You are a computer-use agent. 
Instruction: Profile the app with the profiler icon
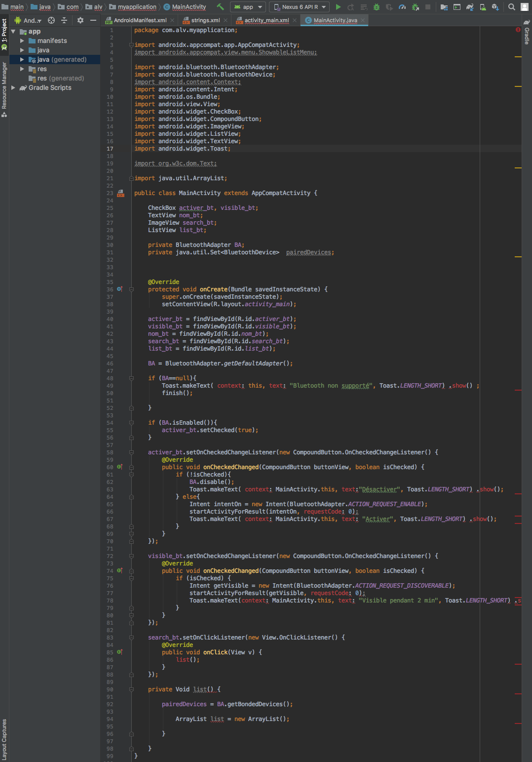(401, 7)
